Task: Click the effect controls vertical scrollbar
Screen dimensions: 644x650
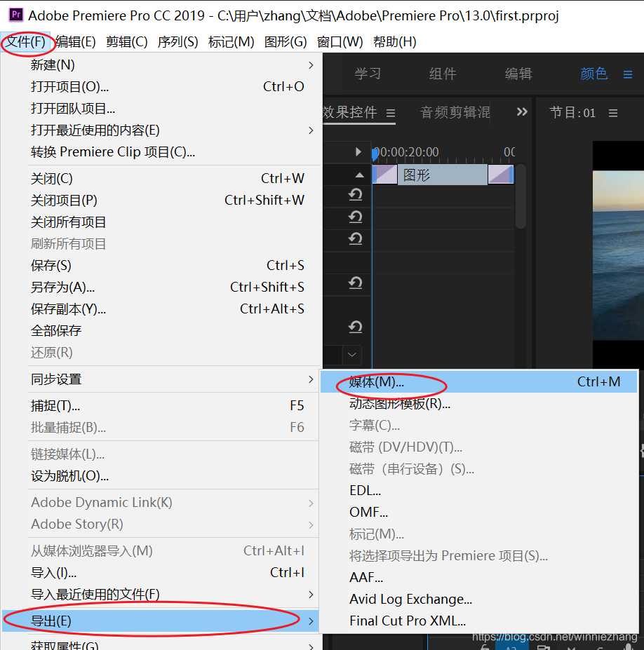Action: point(521,196)
